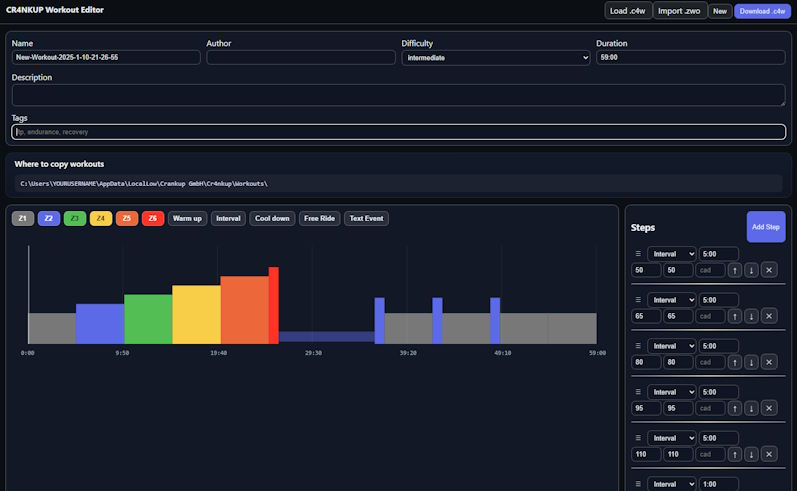Move the 95% interval step up

(734, 408)
